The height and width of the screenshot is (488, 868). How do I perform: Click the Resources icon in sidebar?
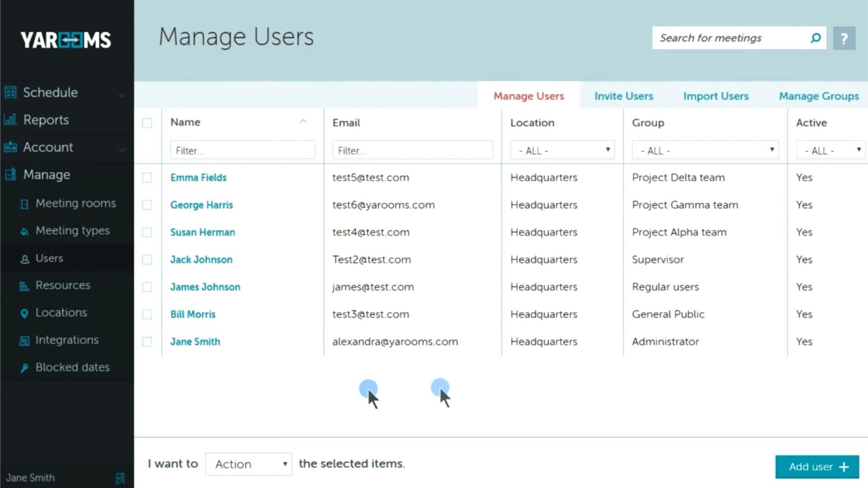24,286
